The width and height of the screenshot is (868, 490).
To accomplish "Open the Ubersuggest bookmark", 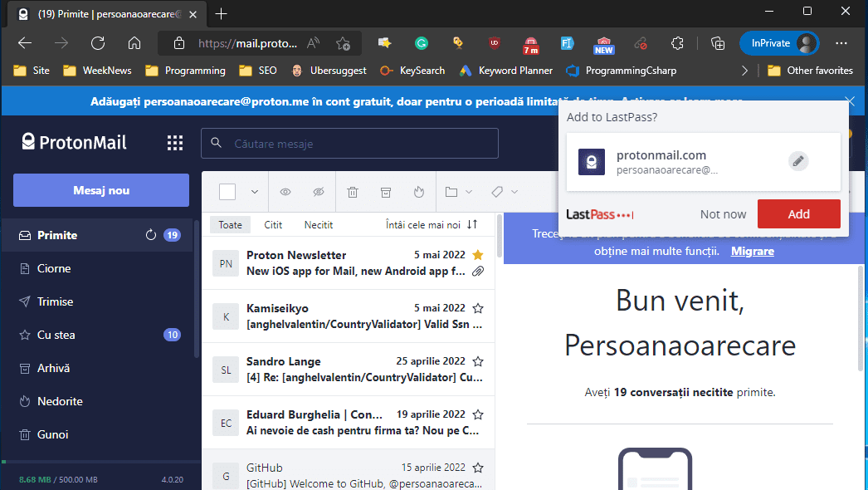I will pyautogui.click(x=329, y=71).
